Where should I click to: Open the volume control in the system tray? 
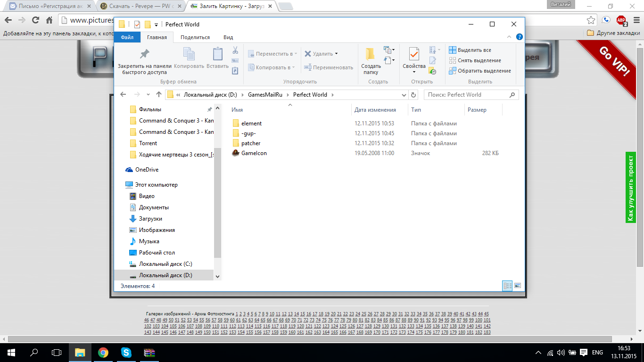[561, 353]
